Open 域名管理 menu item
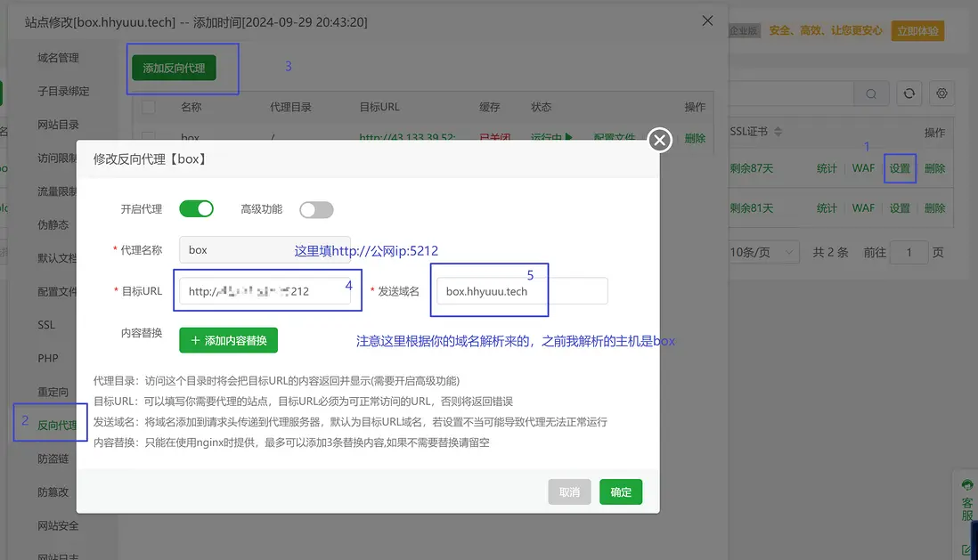The height and width of the screenshot is (560, 978). coord(58,58)
